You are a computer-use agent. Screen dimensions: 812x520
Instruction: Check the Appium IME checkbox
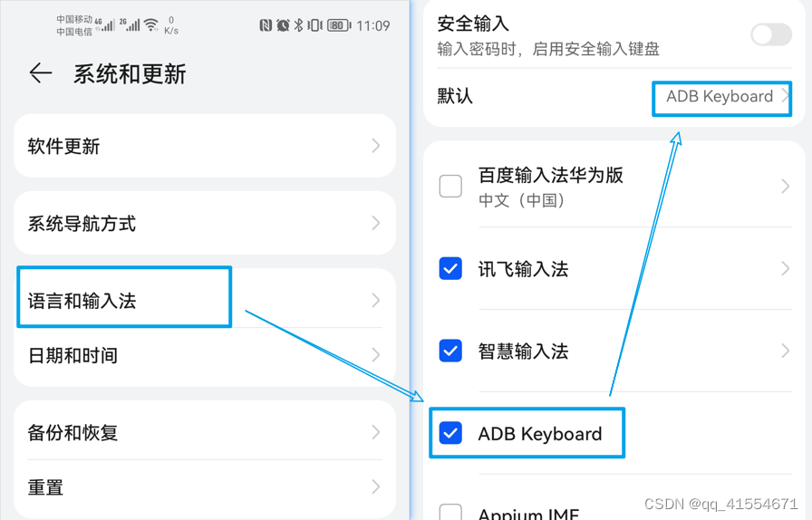click(450, 512)
